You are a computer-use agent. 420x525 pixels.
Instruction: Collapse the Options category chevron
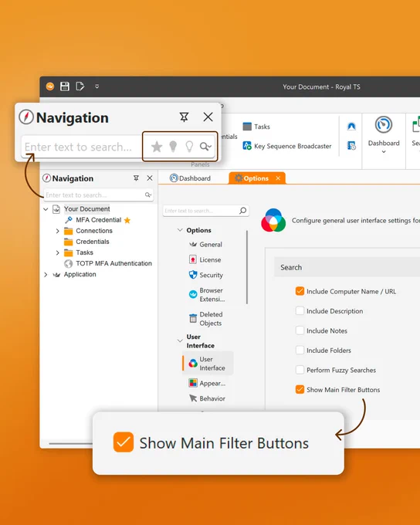coord(180,230)
